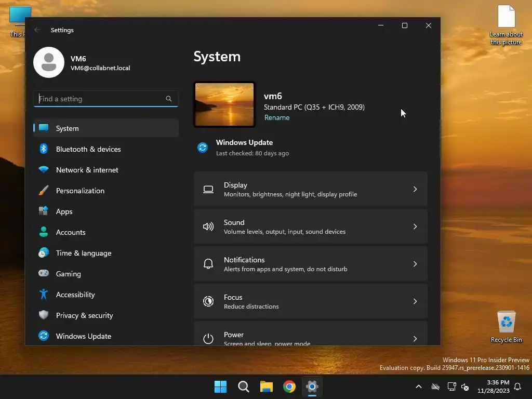Viewport: 532px width, 399px height.
Task: Open Notifications settings card
Action: (x=311, y=264)
